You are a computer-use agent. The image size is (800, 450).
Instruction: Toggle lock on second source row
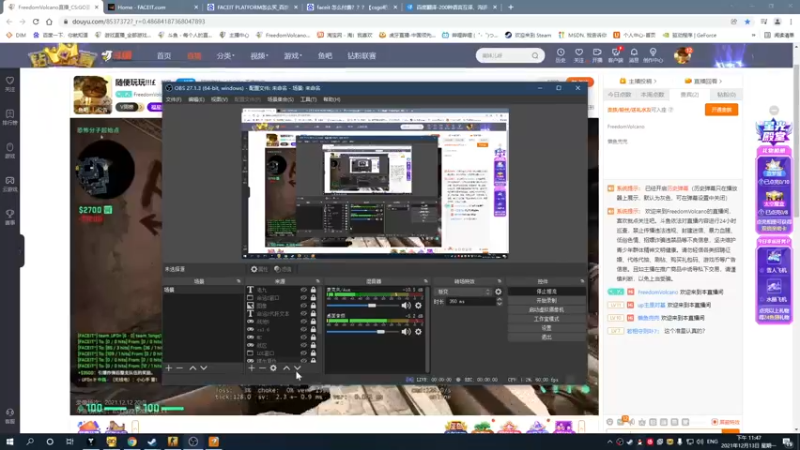313,297
